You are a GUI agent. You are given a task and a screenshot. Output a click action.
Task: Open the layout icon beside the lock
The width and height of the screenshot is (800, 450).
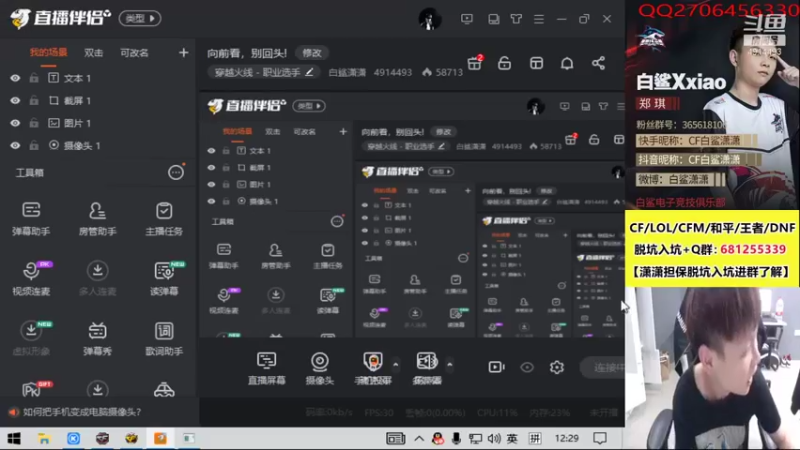click(x=536, y=63)
